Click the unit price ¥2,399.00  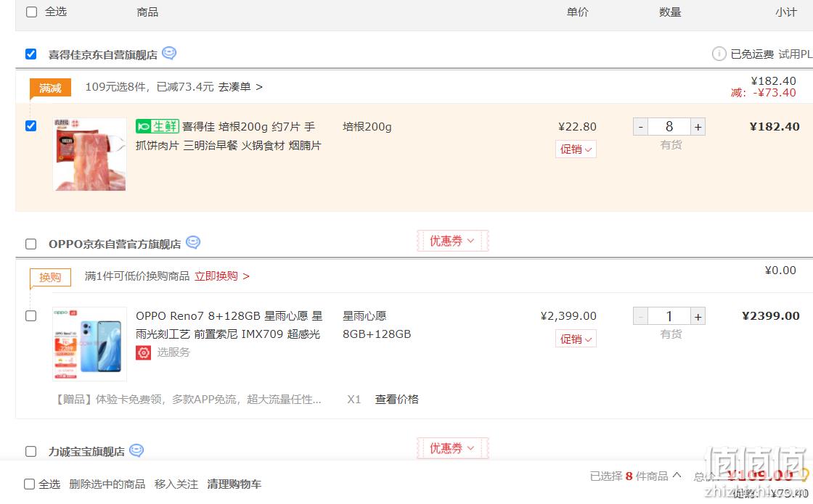tap(568, 316)
